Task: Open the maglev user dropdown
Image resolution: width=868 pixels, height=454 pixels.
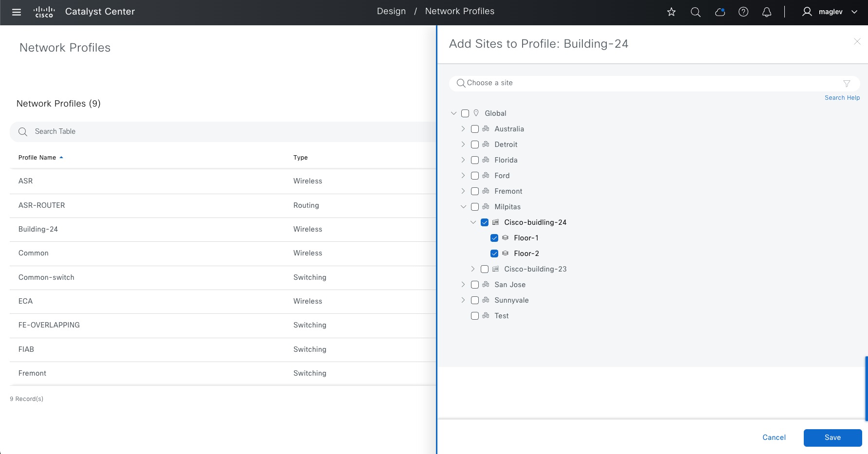Action: [x=830, y=12]
